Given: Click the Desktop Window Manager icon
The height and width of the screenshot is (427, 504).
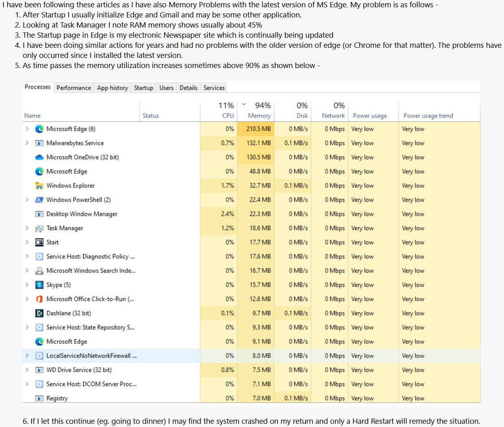Looking at the screenshot, I should [39, 214].
